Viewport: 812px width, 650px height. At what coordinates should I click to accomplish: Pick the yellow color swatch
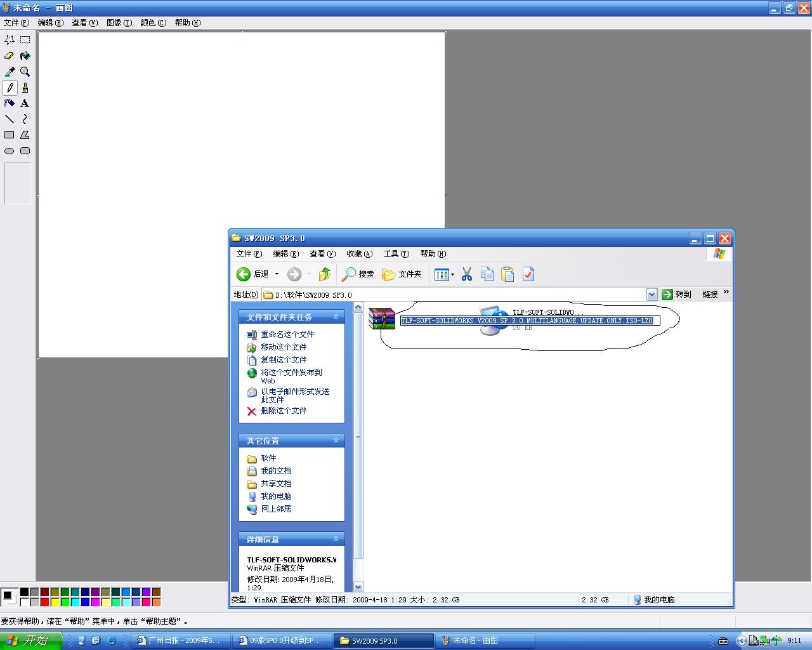coord(55,602)
